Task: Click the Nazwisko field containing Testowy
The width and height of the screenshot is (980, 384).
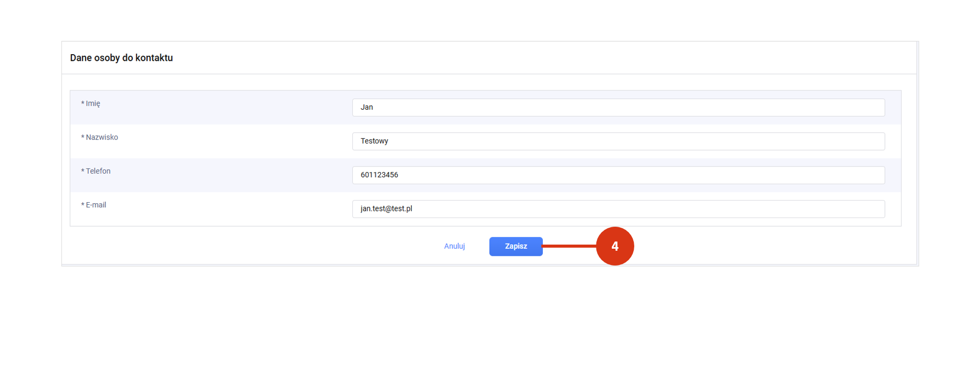Action: pyautogui.click(x=618, y=141)
